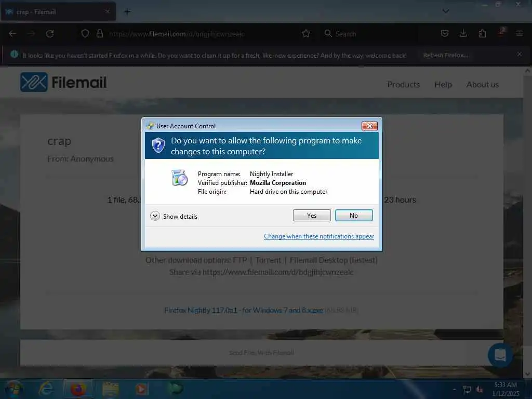The width and height of the screenshot is (532, 399).
Task: Open Windows Explorer folder from taskbar
Action: pyautogui.click(x=110, y=389)
